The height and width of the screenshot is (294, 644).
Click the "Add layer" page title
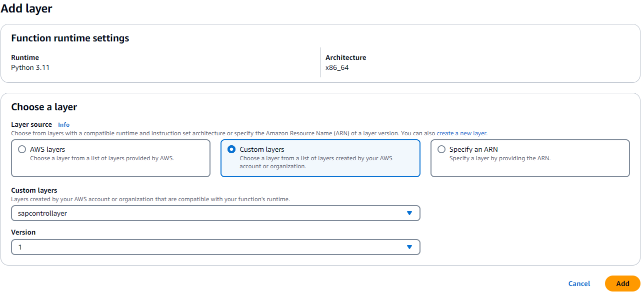pyautogui.click(x=26, y=8)
